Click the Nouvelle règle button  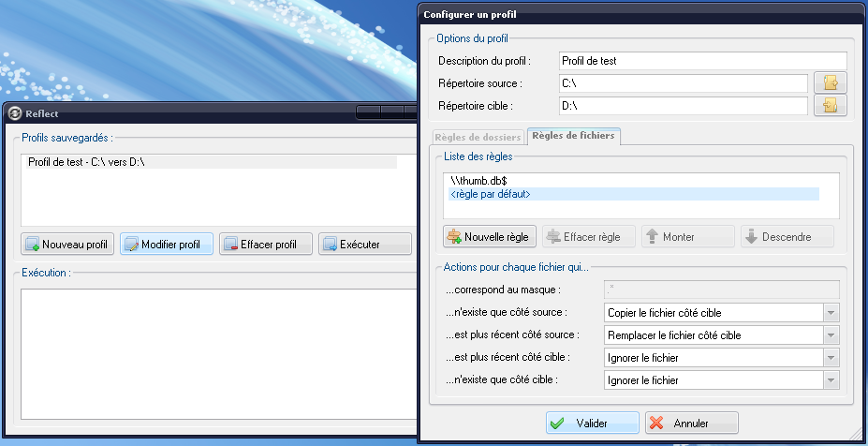point(490,236)
